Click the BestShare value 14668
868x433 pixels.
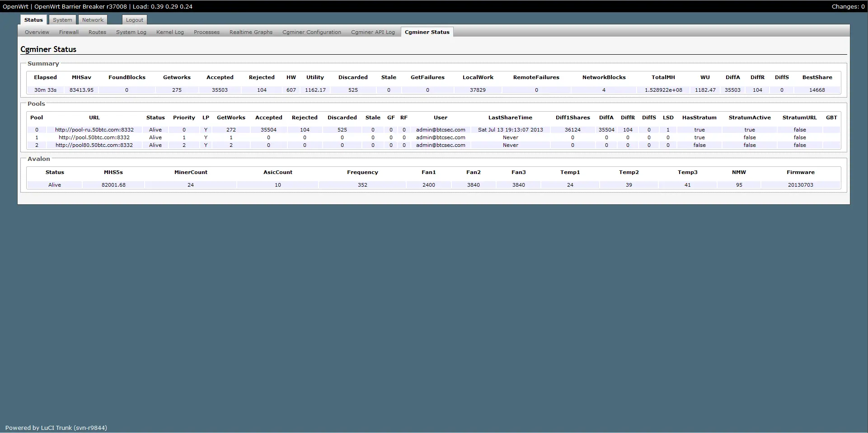(x=817, y=90)
